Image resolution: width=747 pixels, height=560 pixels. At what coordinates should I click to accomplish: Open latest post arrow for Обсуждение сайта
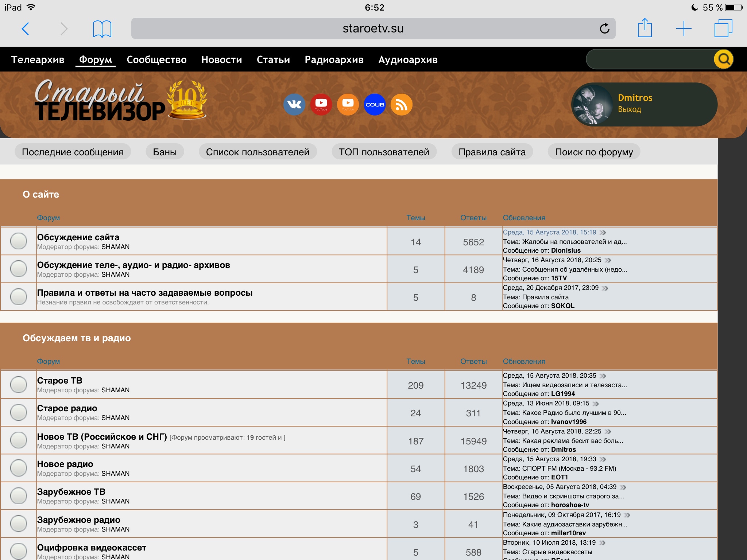pos(603,233)
